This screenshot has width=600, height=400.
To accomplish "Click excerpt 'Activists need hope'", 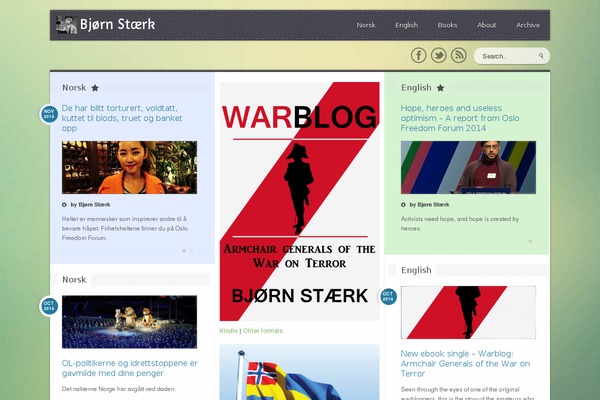I will click(460, 224).
